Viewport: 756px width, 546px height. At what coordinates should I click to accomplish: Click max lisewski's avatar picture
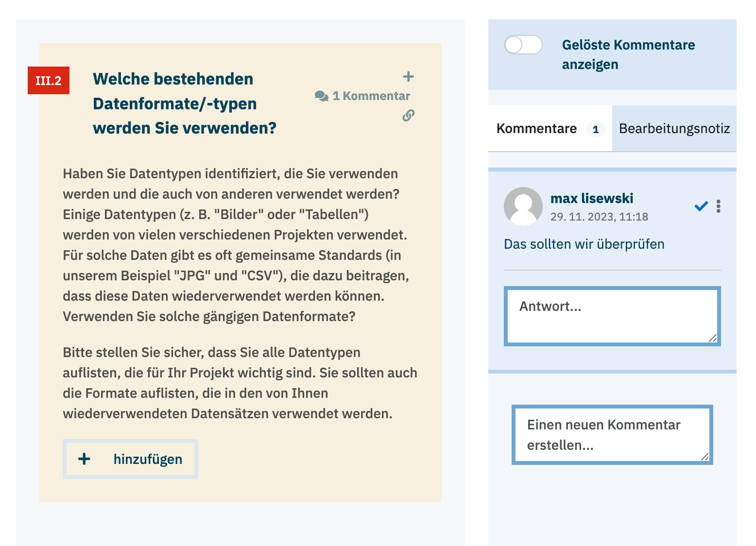coord(523,206)
